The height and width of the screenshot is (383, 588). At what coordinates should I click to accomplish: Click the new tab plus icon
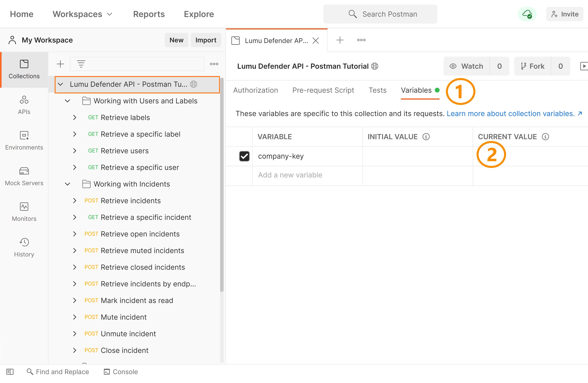coord(340,40)
